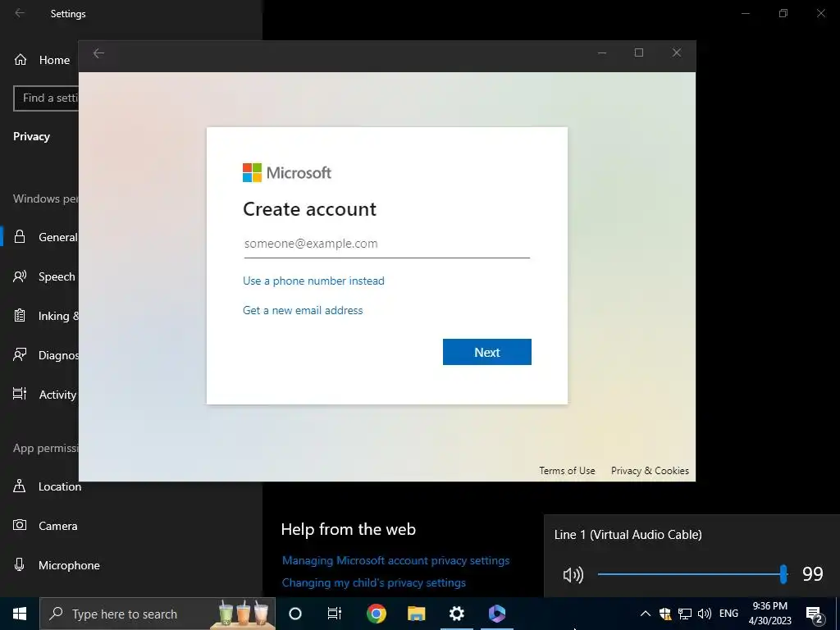Open the Bing-style app in taskbar
The height and width of the screenshot is (630, 840).
[x=496, y=614]
